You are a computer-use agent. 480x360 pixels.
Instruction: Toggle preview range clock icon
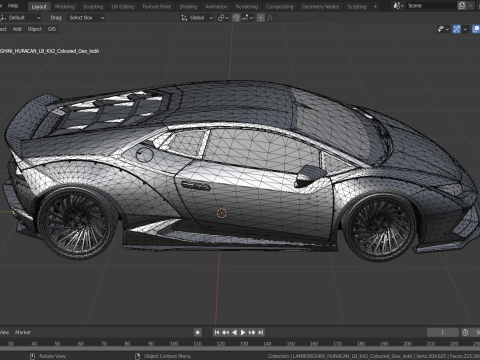coord(465,332)
